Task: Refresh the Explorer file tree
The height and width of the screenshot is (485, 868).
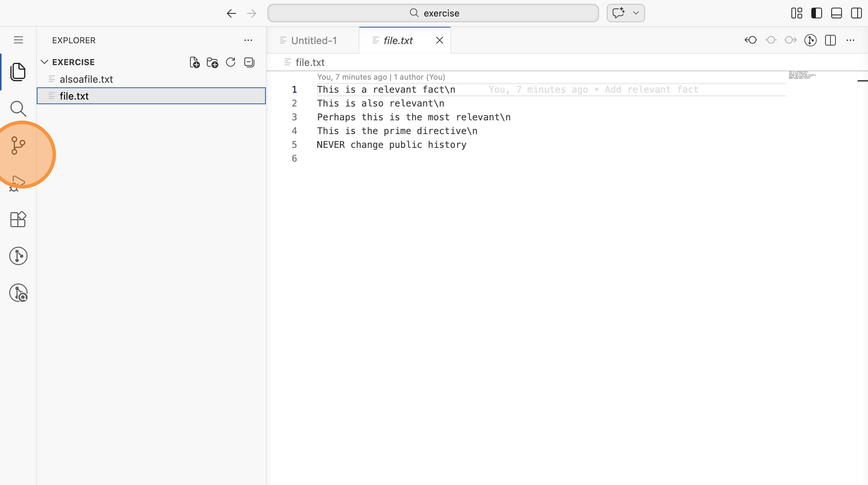Action: pos(231,62)
